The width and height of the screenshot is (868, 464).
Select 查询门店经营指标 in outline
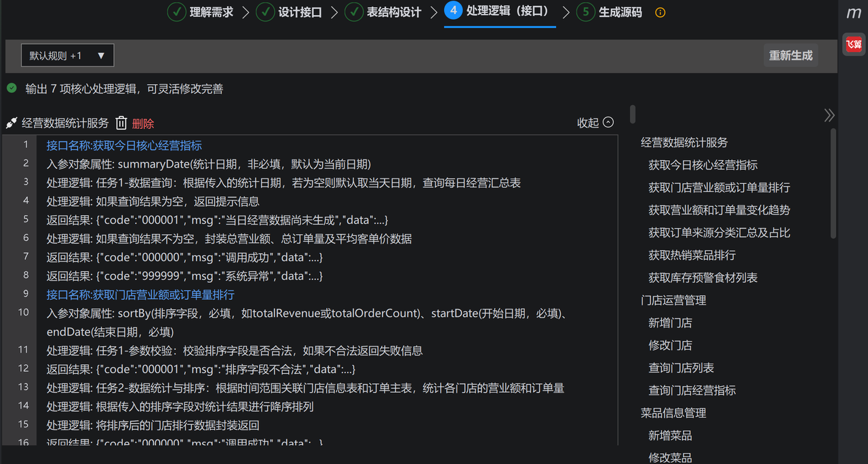(692, 390)
